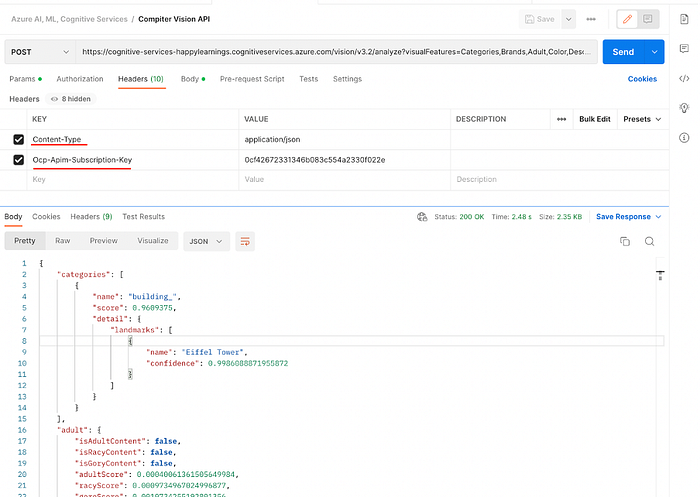Open the documentation icon in right sidebar

[684, 19]
